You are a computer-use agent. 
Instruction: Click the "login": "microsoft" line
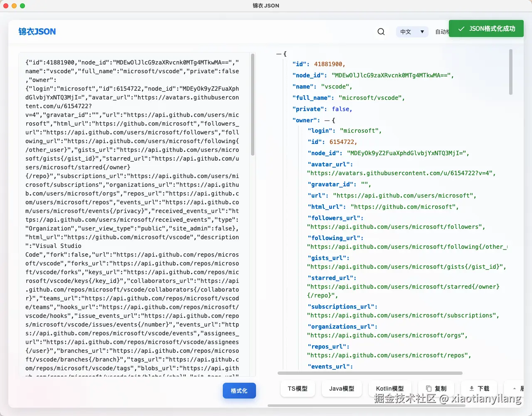point(345,131)
